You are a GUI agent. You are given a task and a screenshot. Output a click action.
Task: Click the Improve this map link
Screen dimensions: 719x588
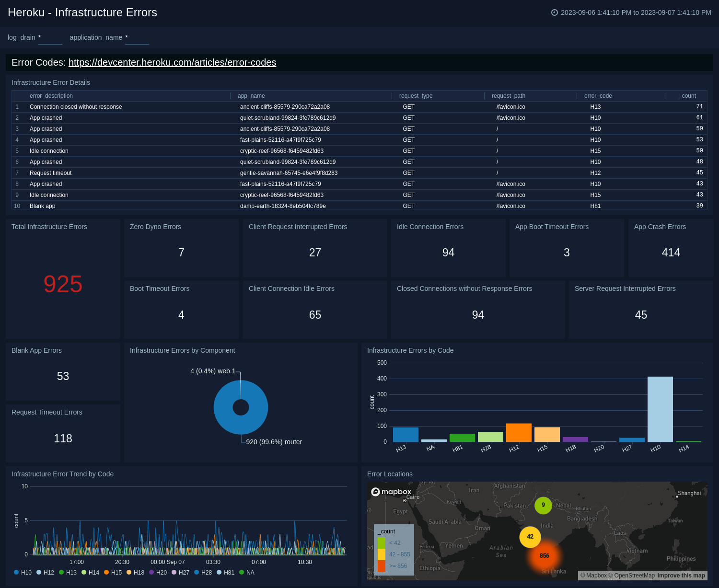click(x=681, y=576)
